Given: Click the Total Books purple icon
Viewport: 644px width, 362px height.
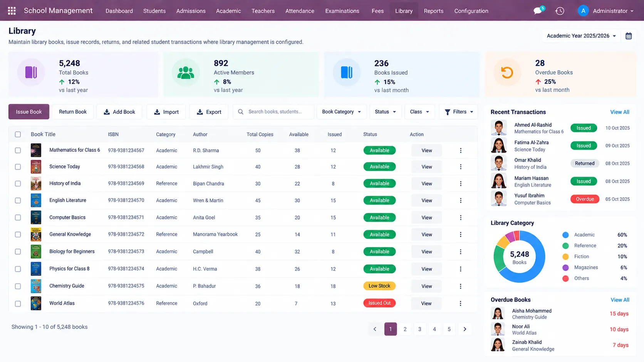Looking at the screenshot, I should (31, 72).
